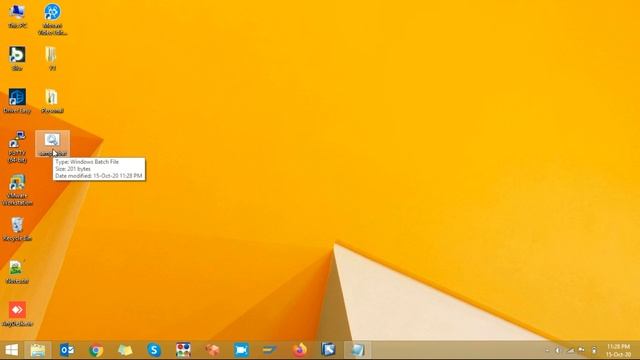Open the blue cursor app on taskbar
The height and width of the screenshot is (360, 640).
tap(329, 350)
